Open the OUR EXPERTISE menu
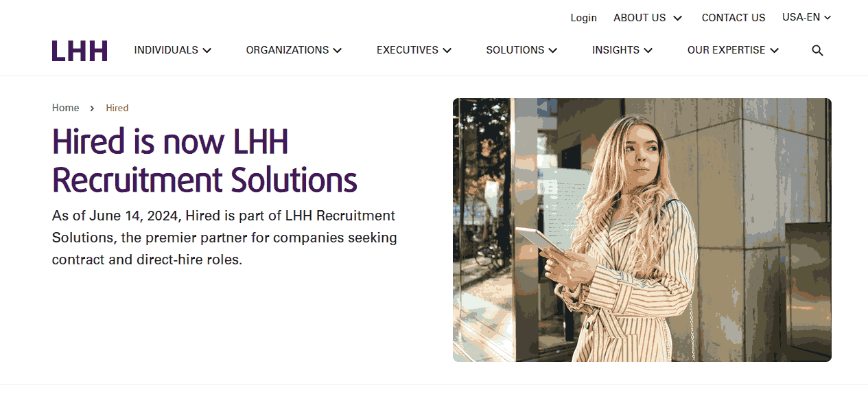Image resolution: width=868 pixels, height=401 pixels. coord(734,50)
